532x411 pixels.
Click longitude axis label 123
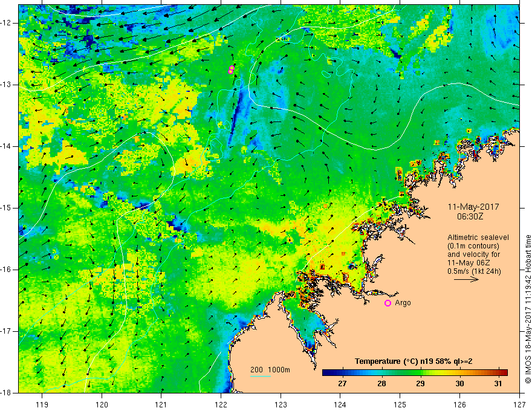click(281, 404)
